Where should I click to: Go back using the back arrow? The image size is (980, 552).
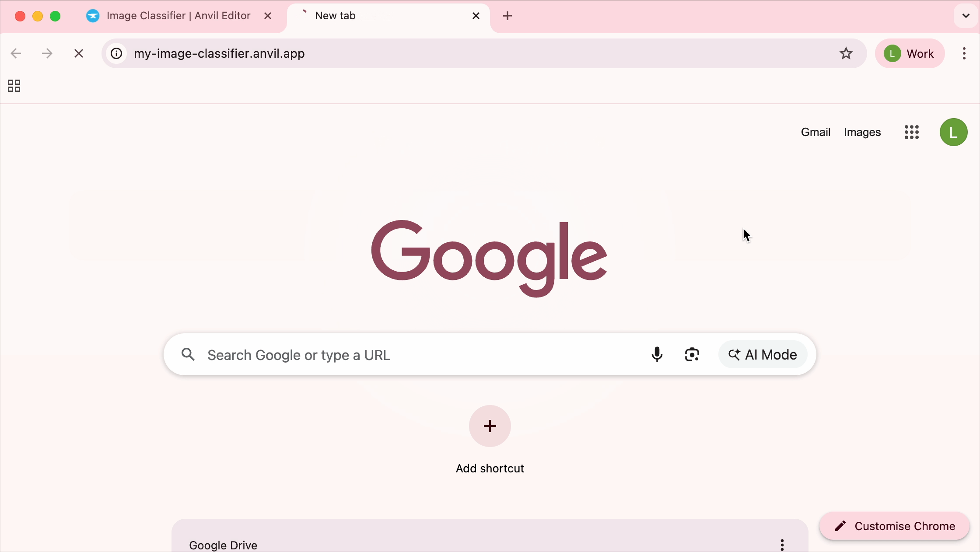(x=16, y=53)
